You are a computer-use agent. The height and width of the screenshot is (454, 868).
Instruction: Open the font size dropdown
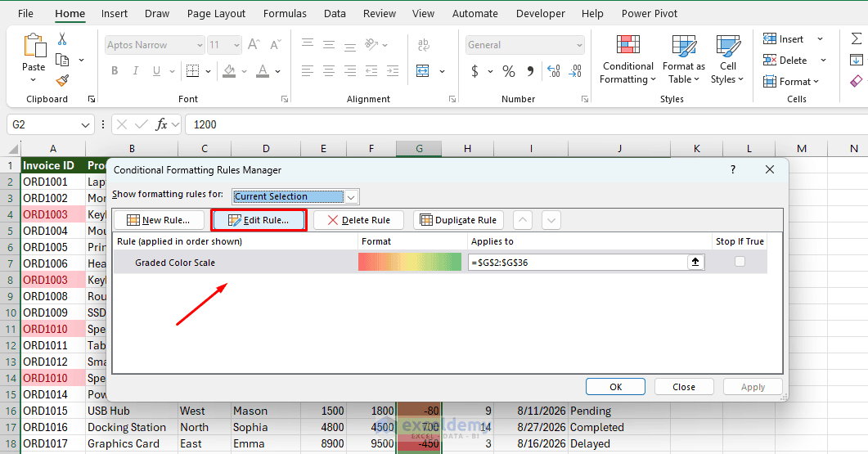point(237,45)
